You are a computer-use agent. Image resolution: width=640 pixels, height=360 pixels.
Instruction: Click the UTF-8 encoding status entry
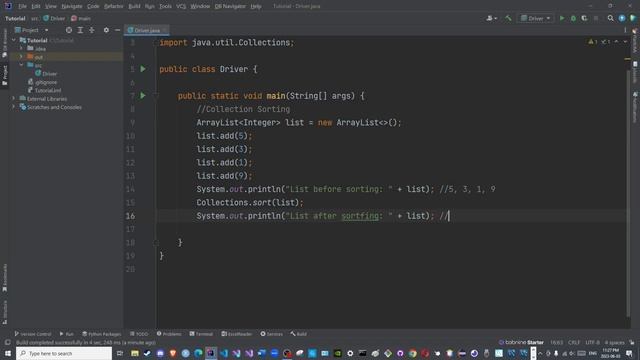coord(593,342)
